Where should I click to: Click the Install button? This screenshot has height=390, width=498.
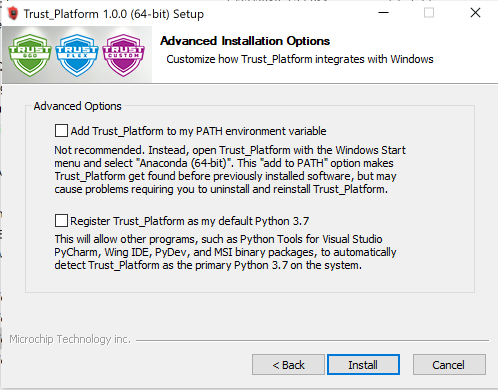[x=363, y=365]
